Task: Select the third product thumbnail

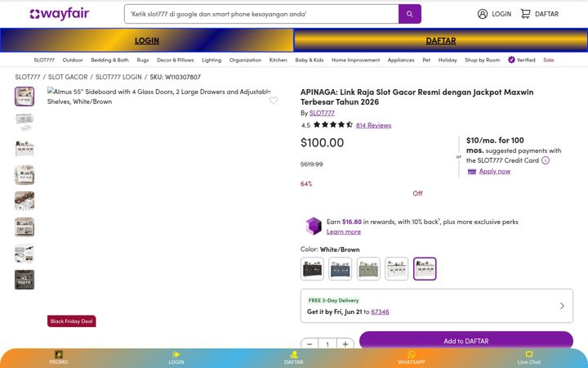Action: click(24, 149)
